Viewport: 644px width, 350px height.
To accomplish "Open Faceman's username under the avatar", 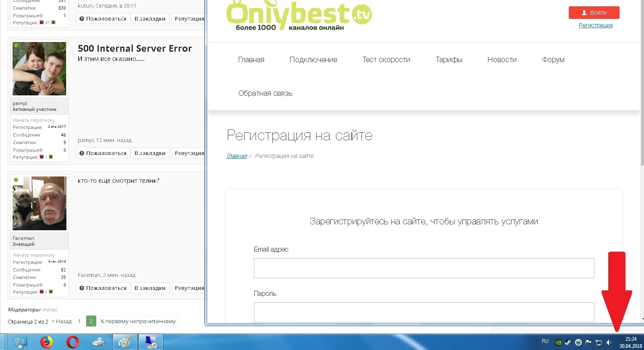I will click(24, 238).
